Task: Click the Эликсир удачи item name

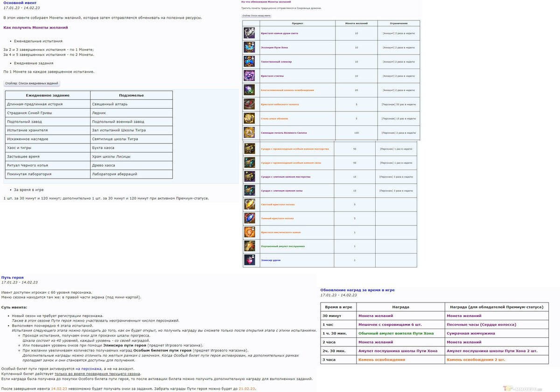Action: (x=271, y=260)
